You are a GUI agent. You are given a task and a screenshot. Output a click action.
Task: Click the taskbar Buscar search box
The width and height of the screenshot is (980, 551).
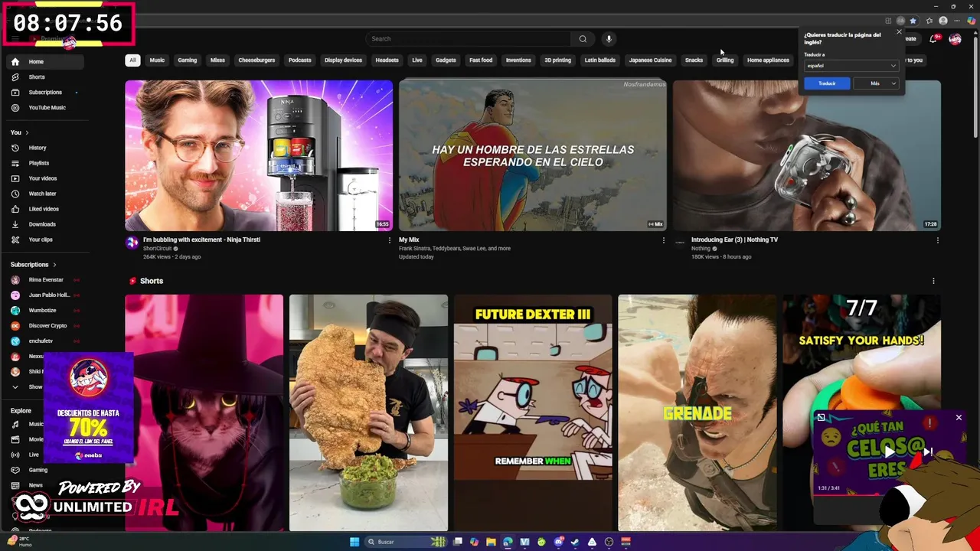pyautogui.click(x=407, y=542)
